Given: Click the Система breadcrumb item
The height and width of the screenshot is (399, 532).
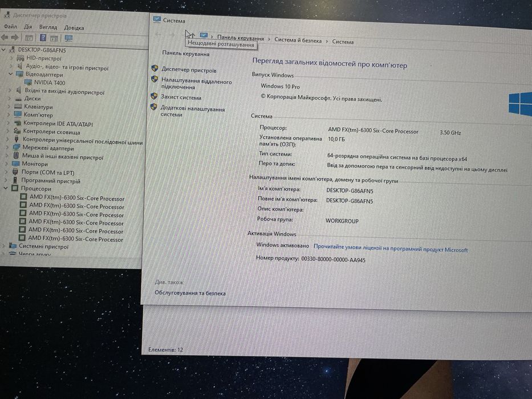Looking at the screenshot, I should click(x=343, y=42).
